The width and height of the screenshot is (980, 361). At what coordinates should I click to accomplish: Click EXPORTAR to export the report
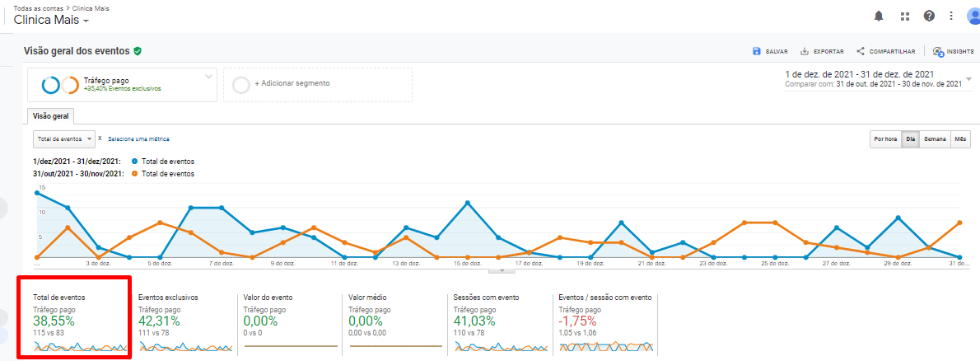(822, 51)
